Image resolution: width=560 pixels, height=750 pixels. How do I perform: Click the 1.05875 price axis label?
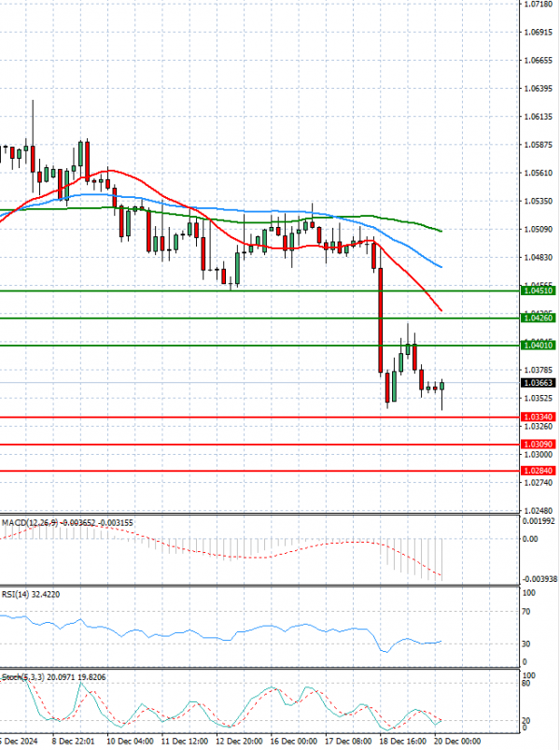click(539, 145)
